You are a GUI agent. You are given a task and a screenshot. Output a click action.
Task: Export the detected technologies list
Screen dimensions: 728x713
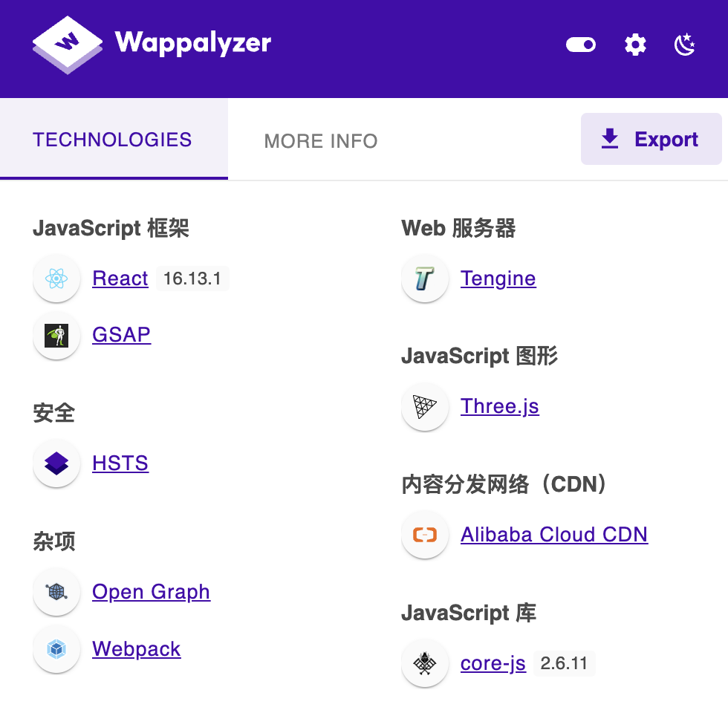(x=651, y=139)
